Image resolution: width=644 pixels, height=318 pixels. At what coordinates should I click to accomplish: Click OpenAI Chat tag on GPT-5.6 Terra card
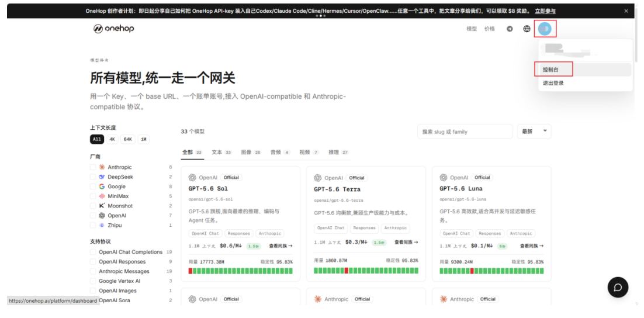pyautogui.click(x=331, y=227)
